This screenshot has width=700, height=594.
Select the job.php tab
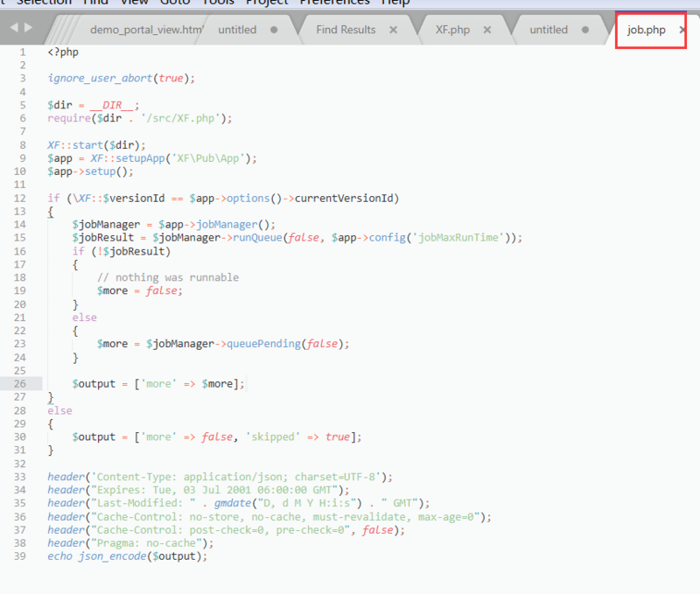646,30
